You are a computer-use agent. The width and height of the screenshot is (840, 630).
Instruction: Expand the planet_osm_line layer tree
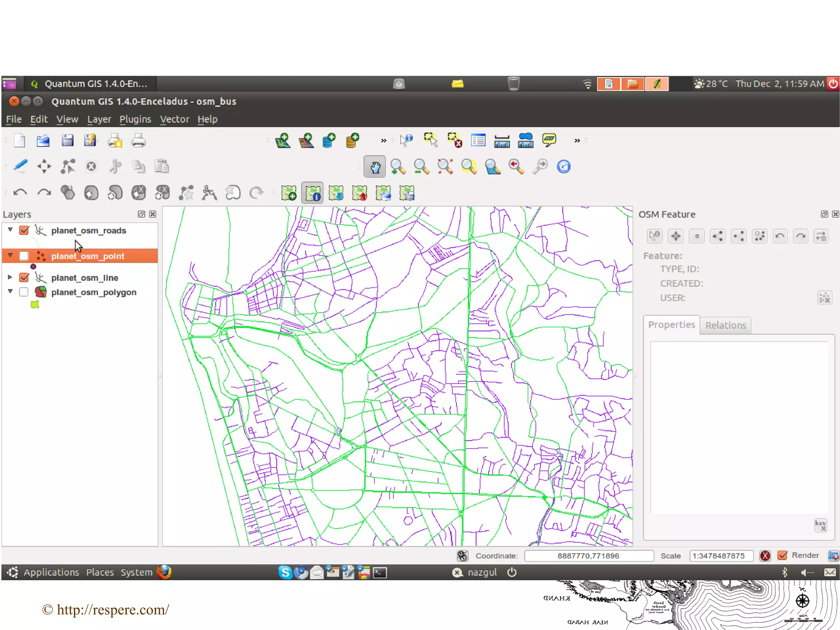(10, 277)
